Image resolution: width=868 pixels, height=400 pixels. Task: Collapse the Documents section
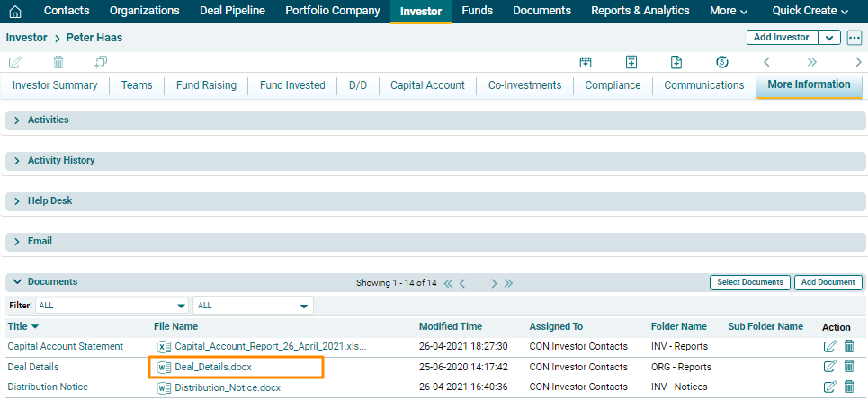[x=17, y=282]
